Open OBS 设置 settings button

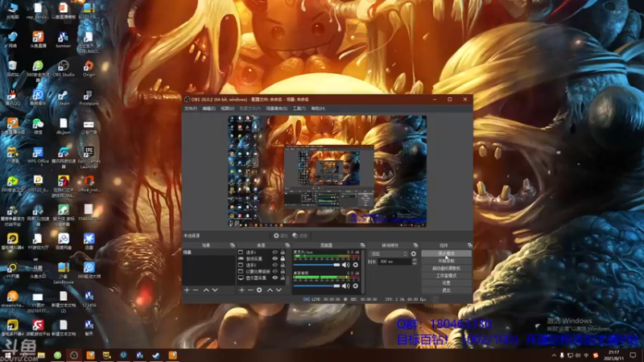pos(446,283)
